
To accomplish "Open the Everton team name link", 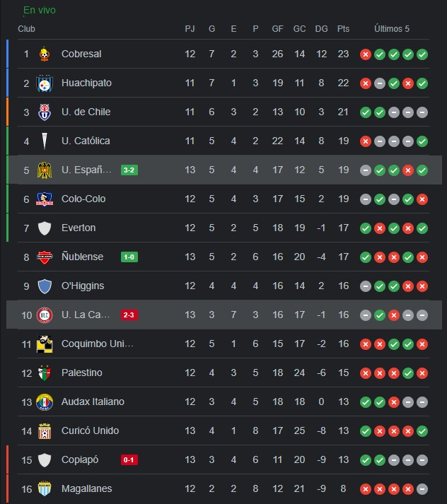I will click(79, 228).
